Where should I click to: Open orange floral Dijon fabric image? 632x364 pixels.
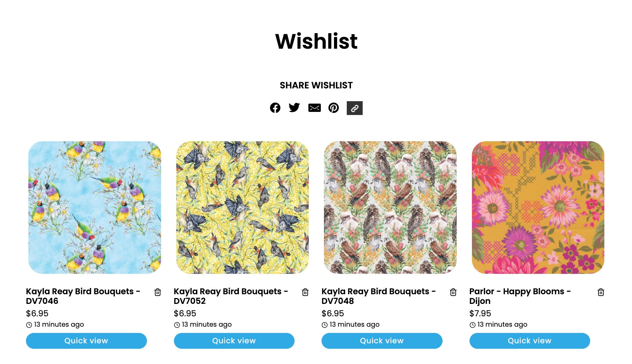538,208
